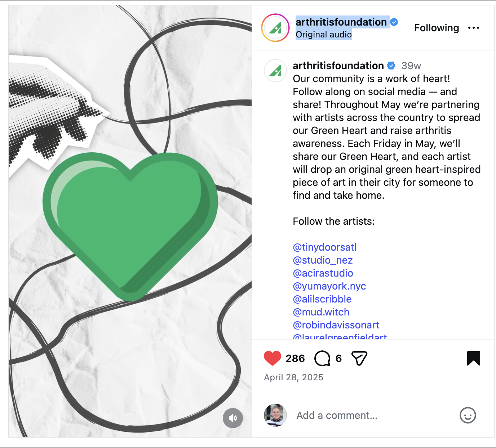Click the green heart video to pause
Viewport: 496px width, 448px height.
click(x=130, y=221)
